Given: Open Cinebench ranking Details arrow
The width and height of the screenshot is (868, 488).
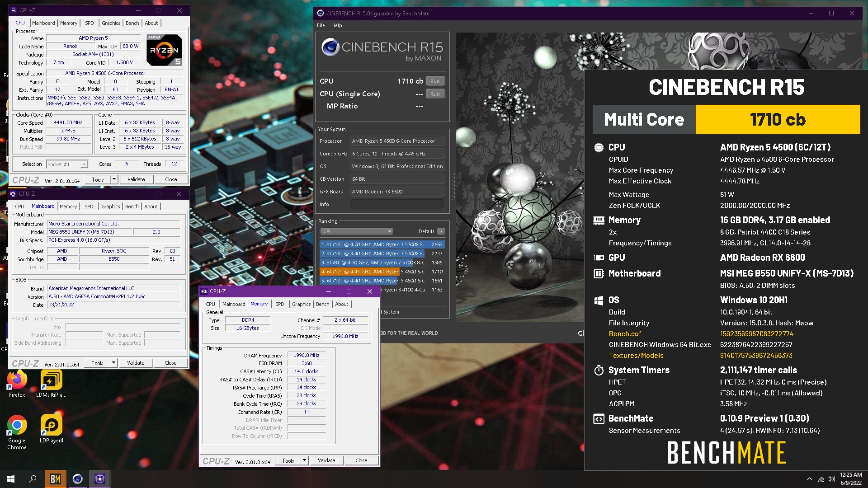Looking at the screenshot, I should (441, 231).
